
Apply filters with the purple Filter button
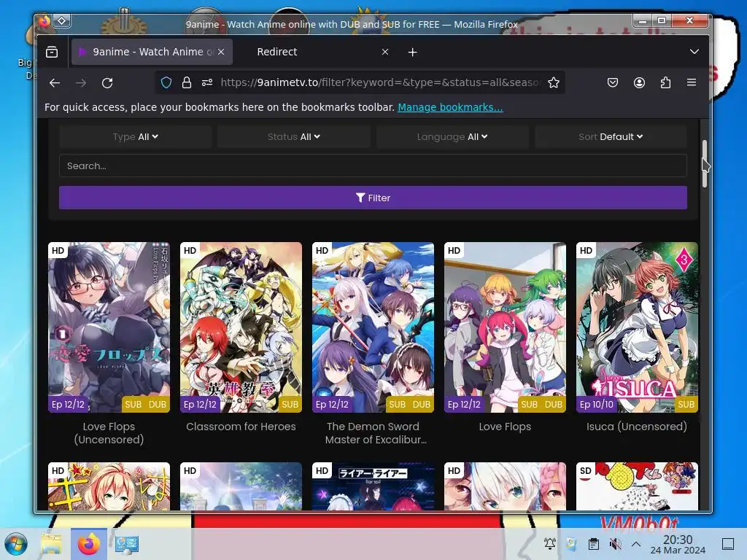click(x=373, y=198)
